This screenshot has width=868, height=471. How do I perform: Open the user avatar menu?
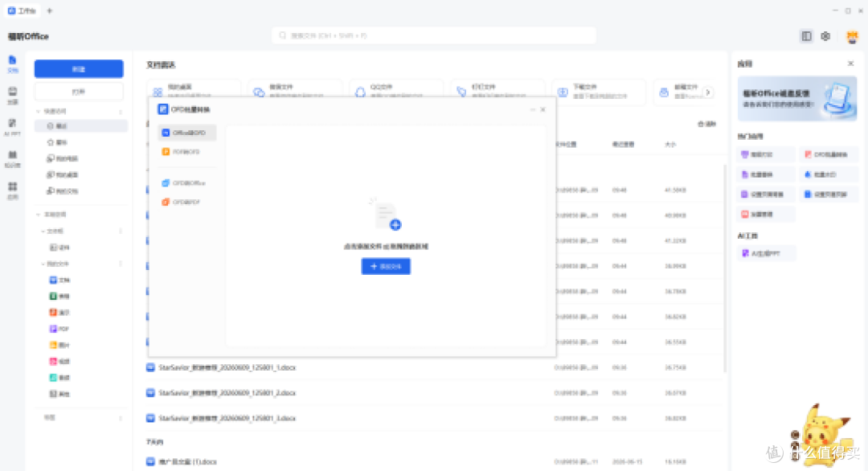[852, 36]
